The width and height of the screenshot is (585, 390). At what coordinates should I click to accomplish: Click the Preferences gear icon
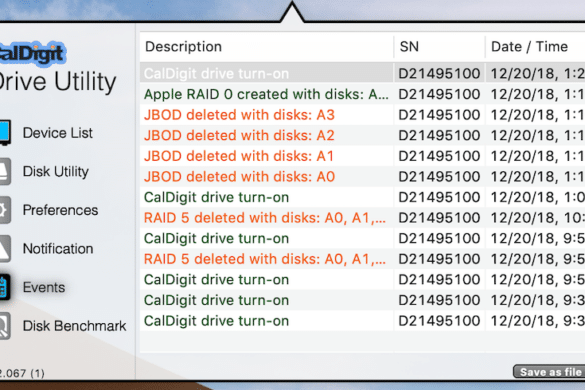coord(5,210)
